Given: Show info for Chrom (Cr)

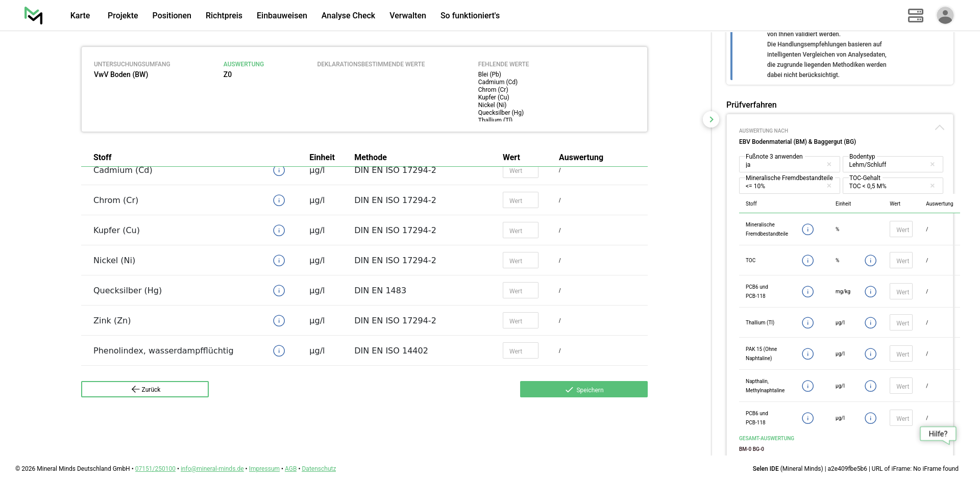Looking at the screenshot, I should click(x=279, y=200).
